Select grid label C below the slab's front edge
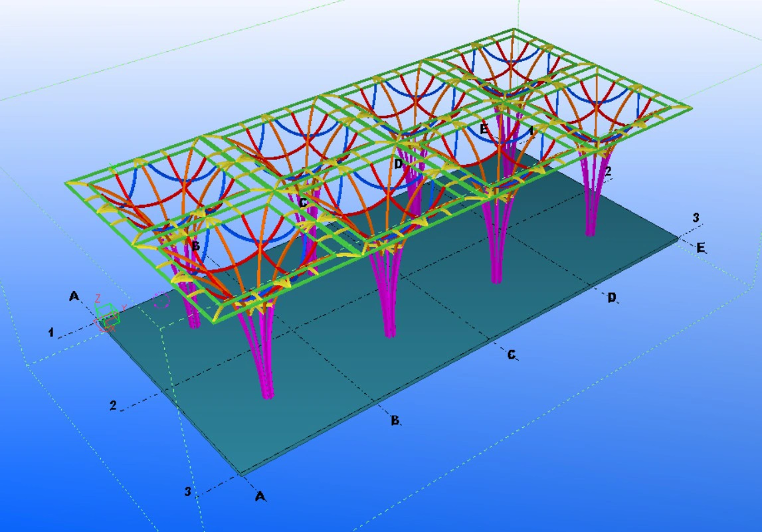The image size is (762, 532). (512, 355)
